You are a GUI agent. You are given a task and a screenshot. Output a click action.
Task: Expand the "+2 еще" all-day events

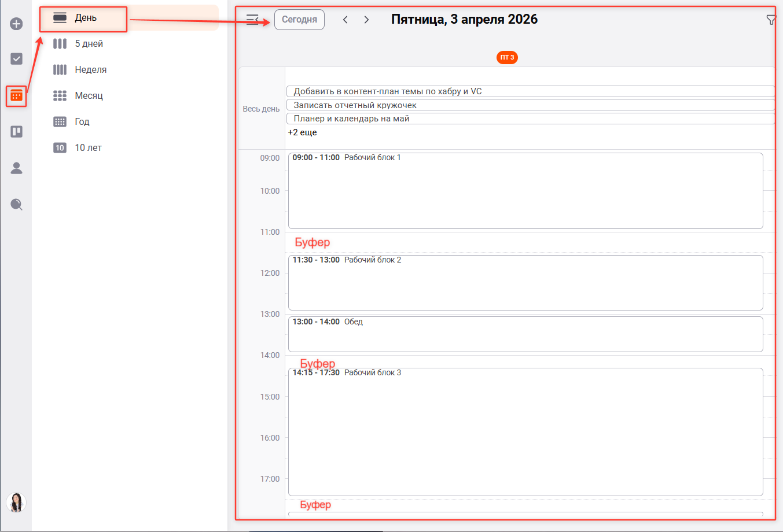pyautogui.click(x=302, y=132)
